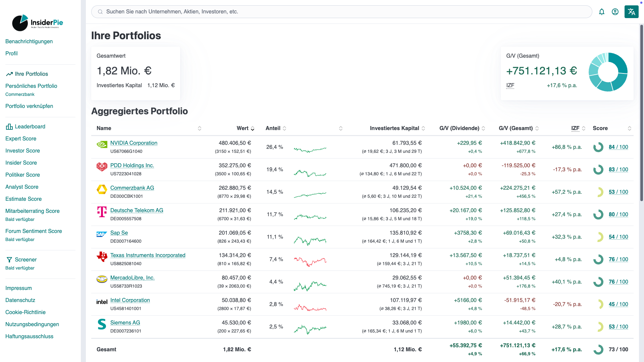Click the portfolio donut chart
Viewport: 644px width, 362px height.
tap(608, 72)
